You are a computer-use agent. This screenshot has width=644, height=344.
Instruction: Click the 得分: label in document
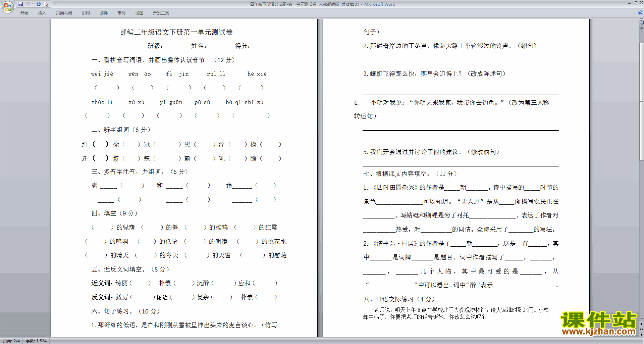point(243,46)
